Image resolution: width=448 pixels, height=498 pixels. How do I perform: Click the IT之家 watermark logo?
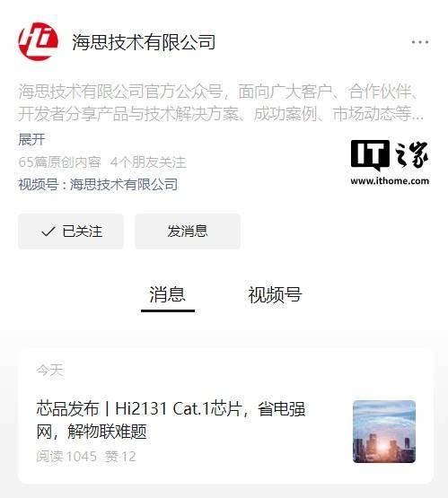[x=390, y=155]
